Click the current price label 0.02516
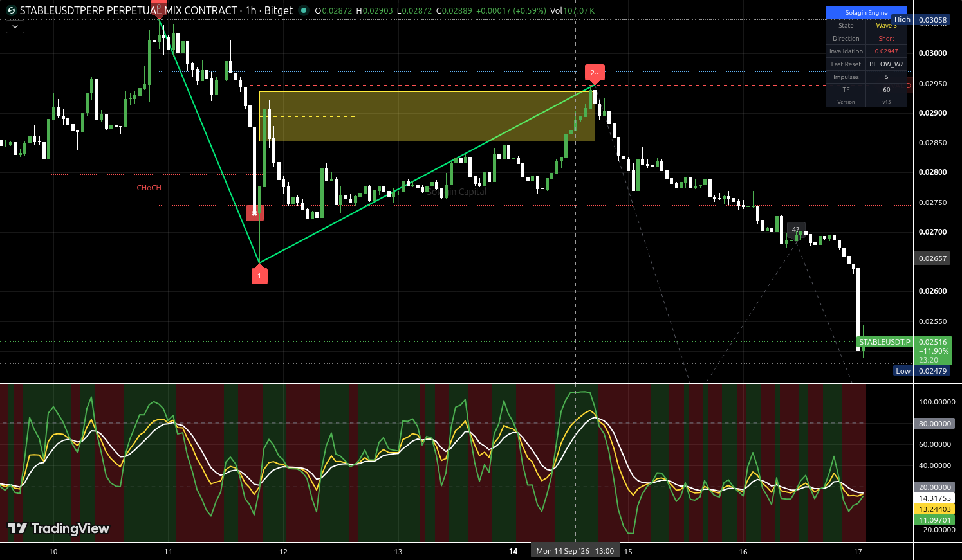Screen dimensions: 962x560 click(932, 342)
